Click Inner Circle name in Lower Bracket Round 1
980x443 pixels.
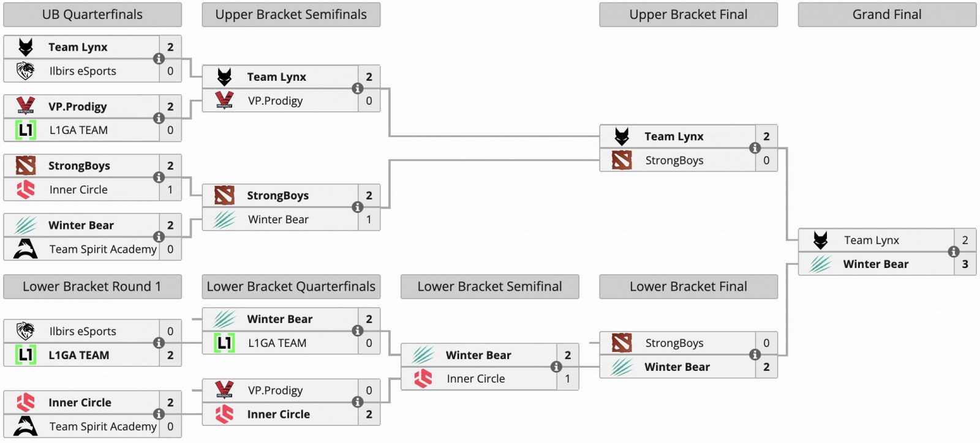tap(80, 403)
